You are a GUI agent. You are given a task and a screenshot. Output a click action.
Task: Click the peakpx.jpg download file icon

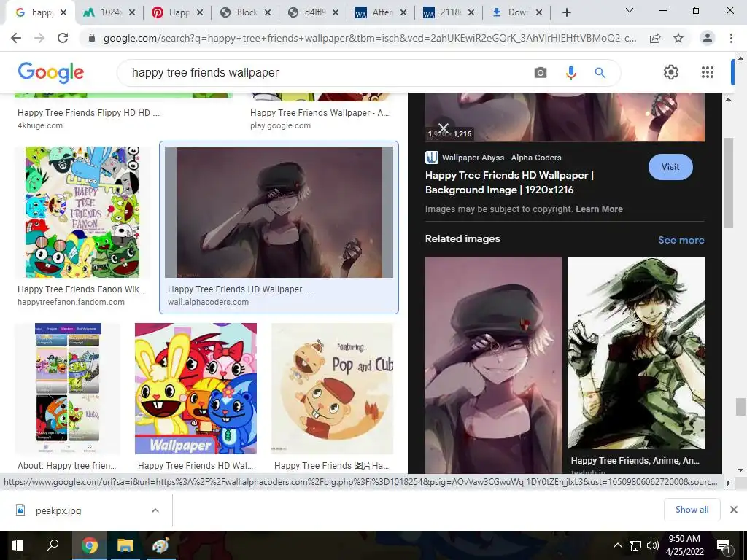20,510
